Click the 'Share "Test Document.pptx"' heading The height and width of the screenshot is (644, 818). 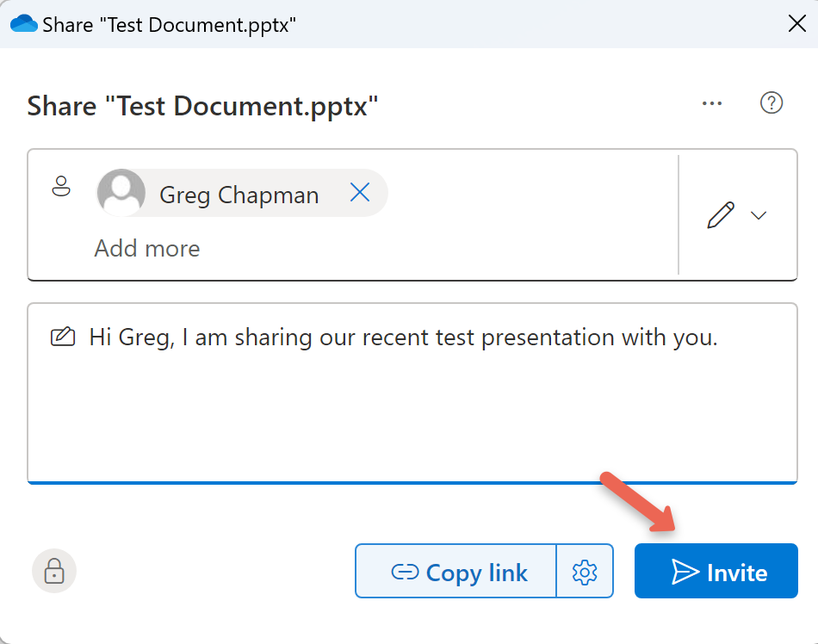pos(203,106)
